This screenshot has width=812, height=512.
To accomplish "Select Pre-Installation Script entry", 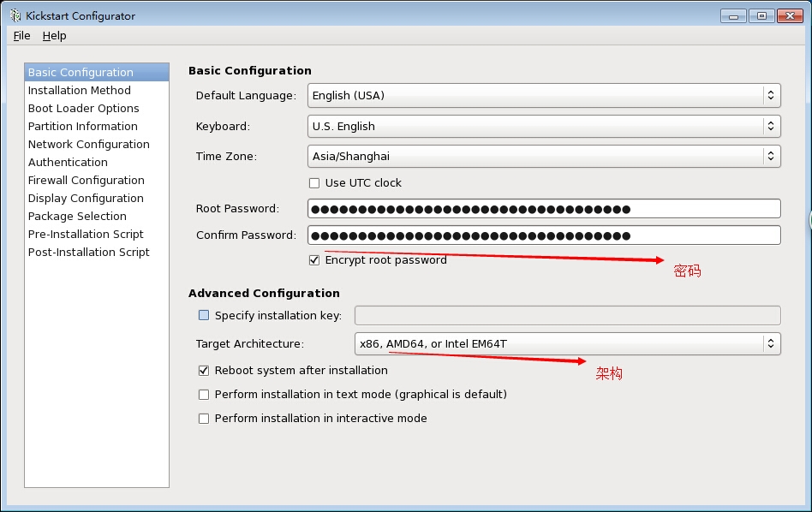I will [97, 234].
